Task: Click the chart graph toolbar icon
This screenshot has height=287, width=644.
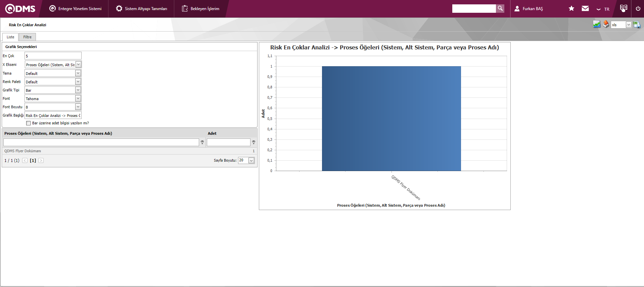Action: click(597, 24)
